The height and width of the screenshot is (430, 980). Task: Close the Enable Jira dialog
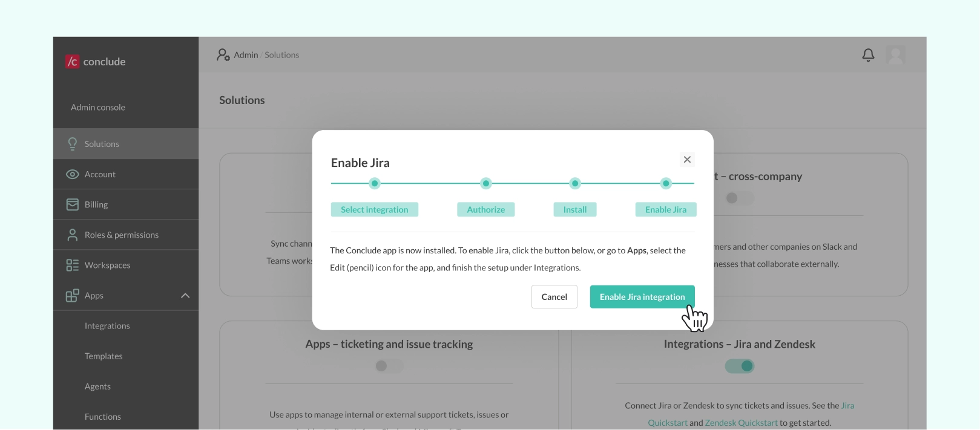[x=687, y=160]
